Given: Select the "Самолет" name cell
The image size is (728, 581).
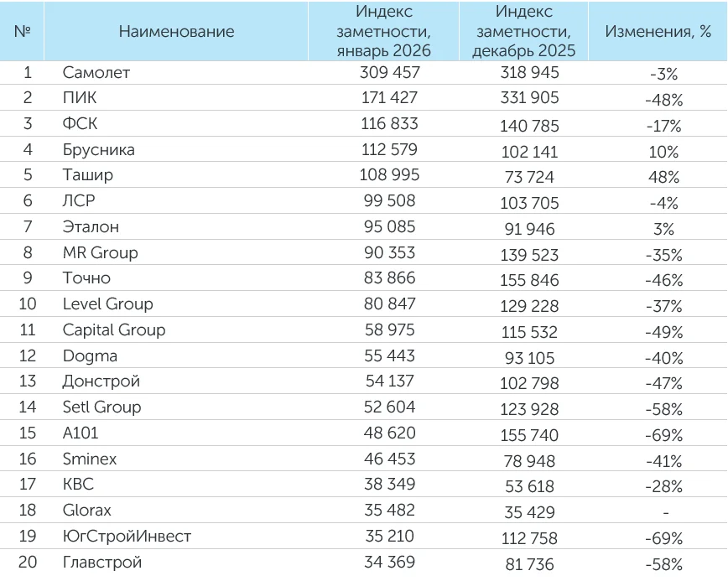Looking at the screenshot, I should [96, 73].
